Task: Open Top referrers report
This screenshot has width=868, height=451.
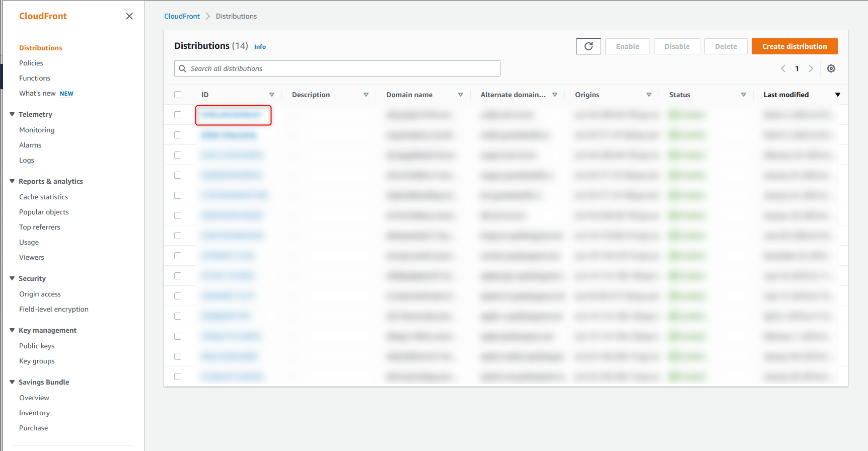Action: click(40, 227)
